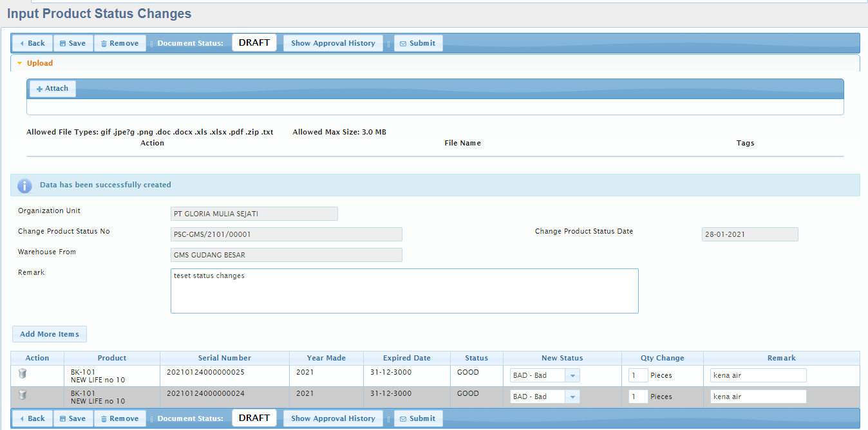The image size is (868, 430).
Task: Click bottom toolbar Back button
Action: (33, 418)
